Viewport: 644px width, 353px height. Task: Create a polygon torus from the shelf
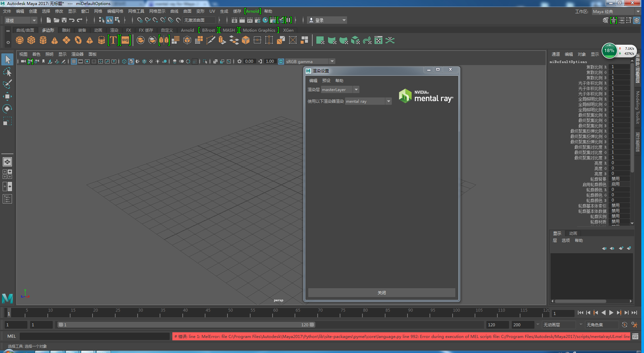click(78, 40)
